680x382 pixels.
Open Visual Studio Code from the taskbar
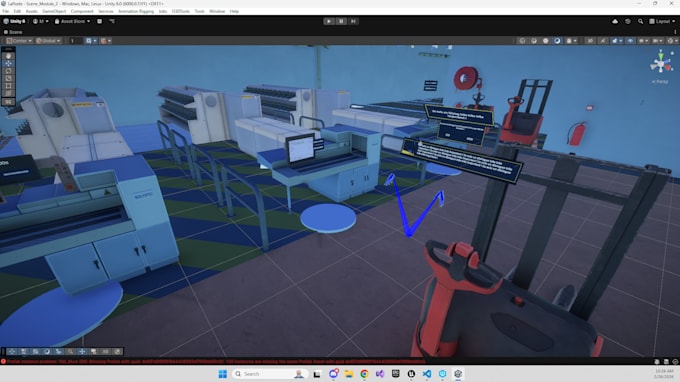click(x=427, y=374)
